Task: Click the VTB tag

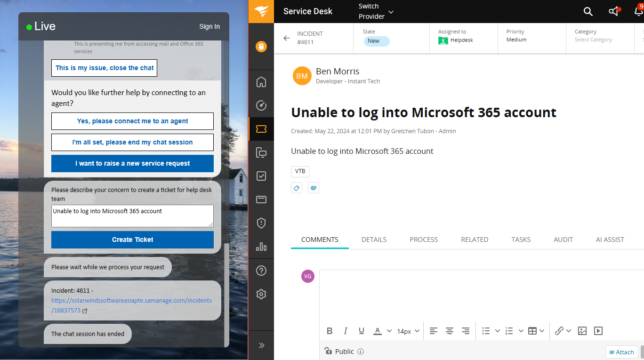Action: point(300,171)
